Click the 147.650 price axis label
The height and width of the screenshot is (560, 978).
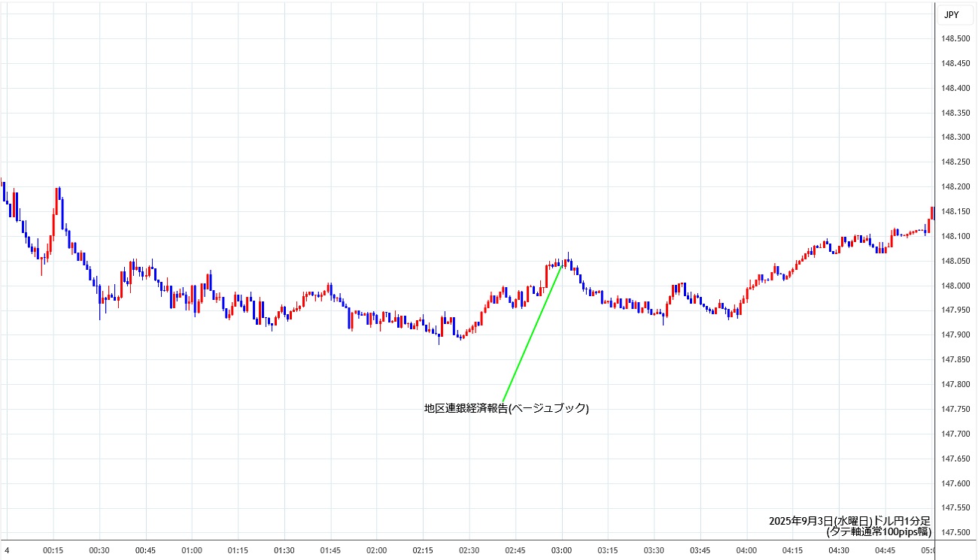tap(955, 459)
